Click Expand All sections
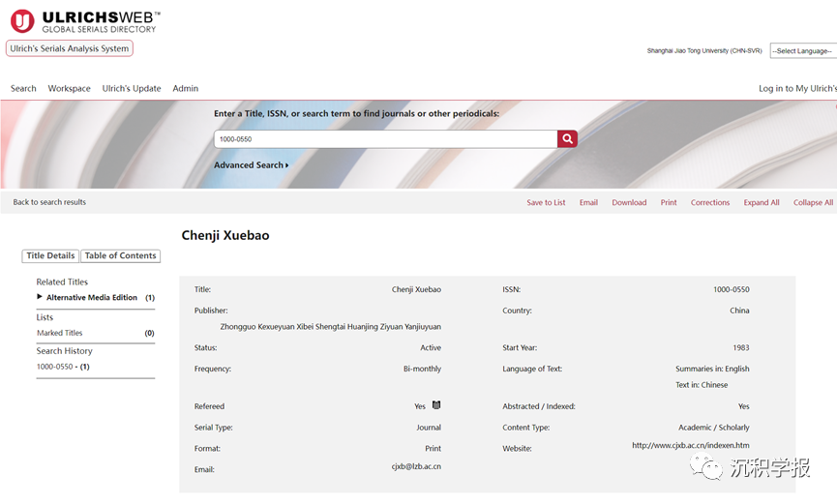The height and width of the screenshot is (504, 837). pyautogui.click(x=761, y=202)
